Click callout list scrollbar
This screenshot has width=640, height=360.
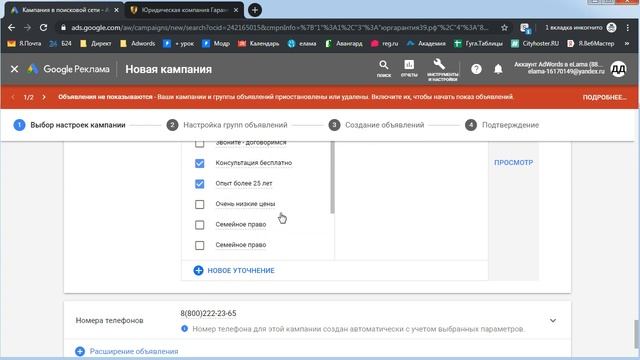tap(332, 177)
